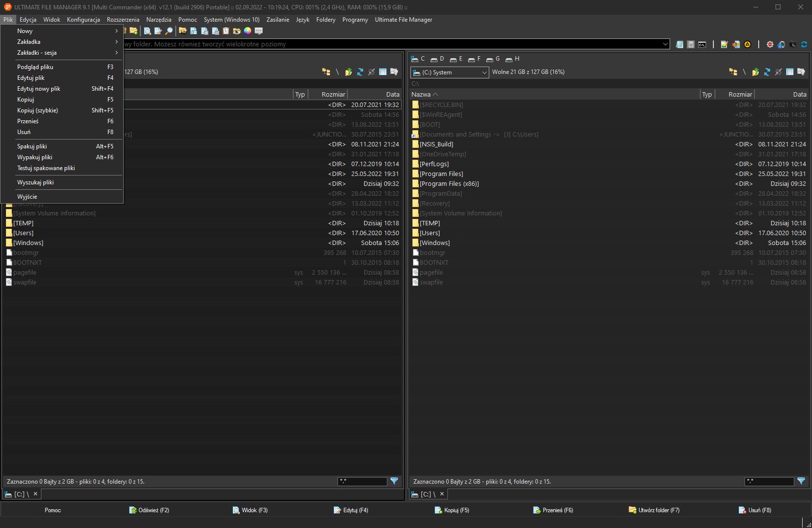The image size is (812, 528).
Task: Click Widok (F3) bottom button
Action: point(250,510)
